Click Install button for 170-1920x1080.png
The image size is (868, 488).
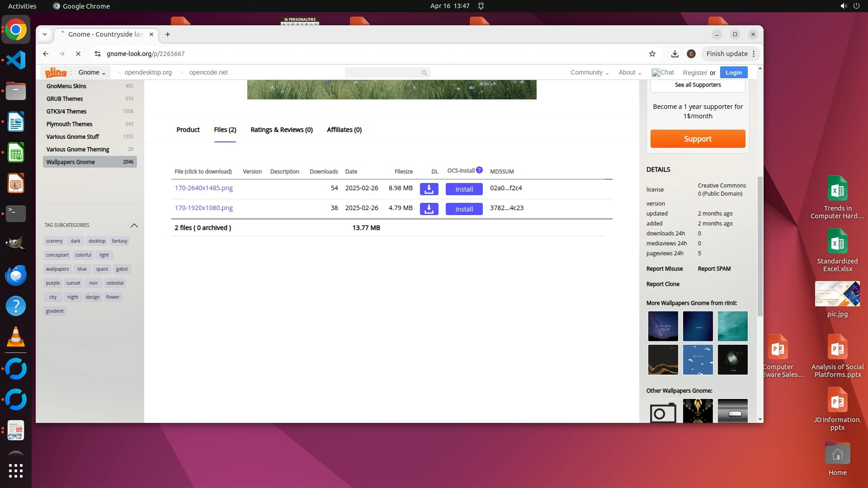[464, 209]
